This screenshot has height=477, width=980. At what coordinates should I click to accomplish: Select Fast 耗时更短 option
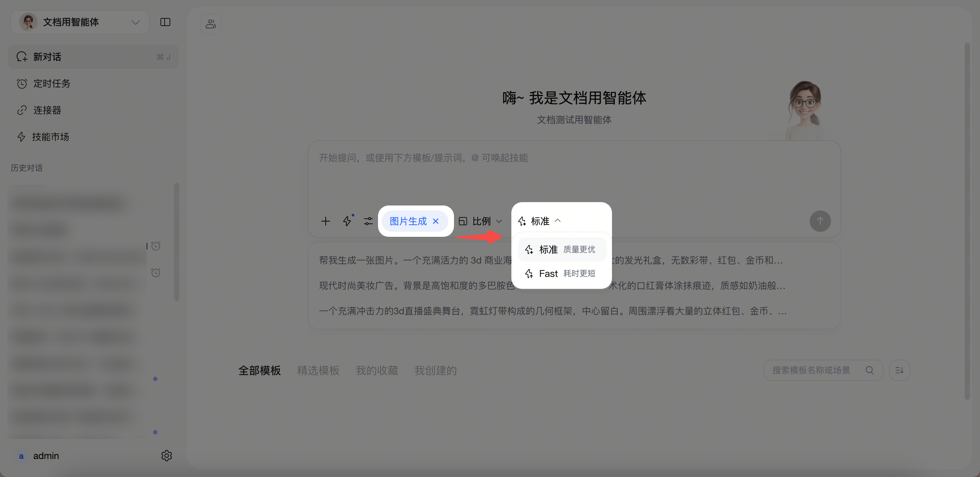(562, 273)
